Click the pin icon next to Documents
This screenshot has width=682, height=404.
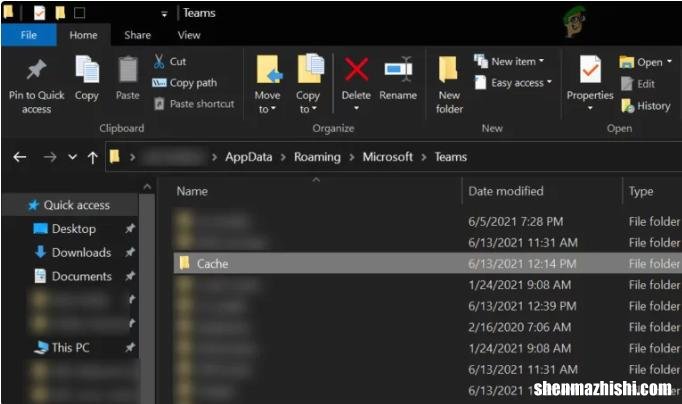[x=130, y=276]
